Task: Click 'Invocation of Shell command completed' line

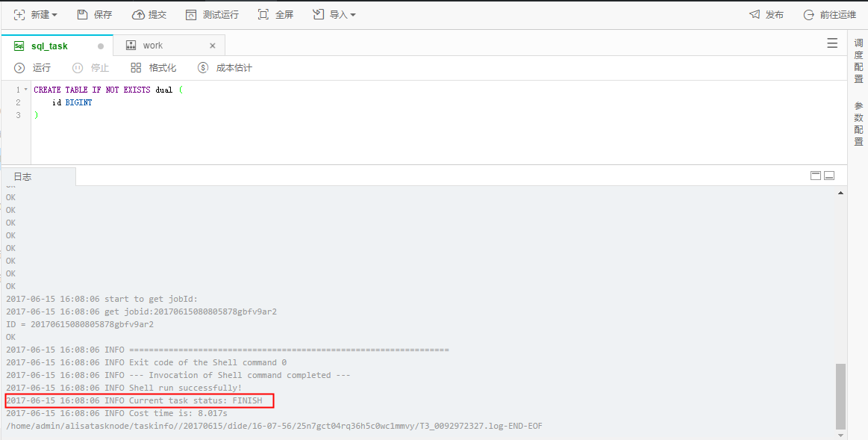Action: [x=178, y=375]
